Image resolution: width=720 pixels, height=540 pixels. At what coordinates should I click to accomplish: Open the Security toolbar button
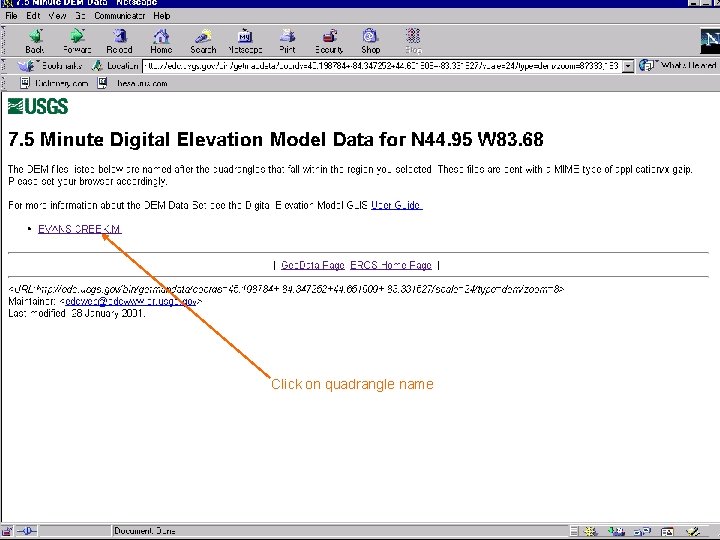[x=329, y=41]
